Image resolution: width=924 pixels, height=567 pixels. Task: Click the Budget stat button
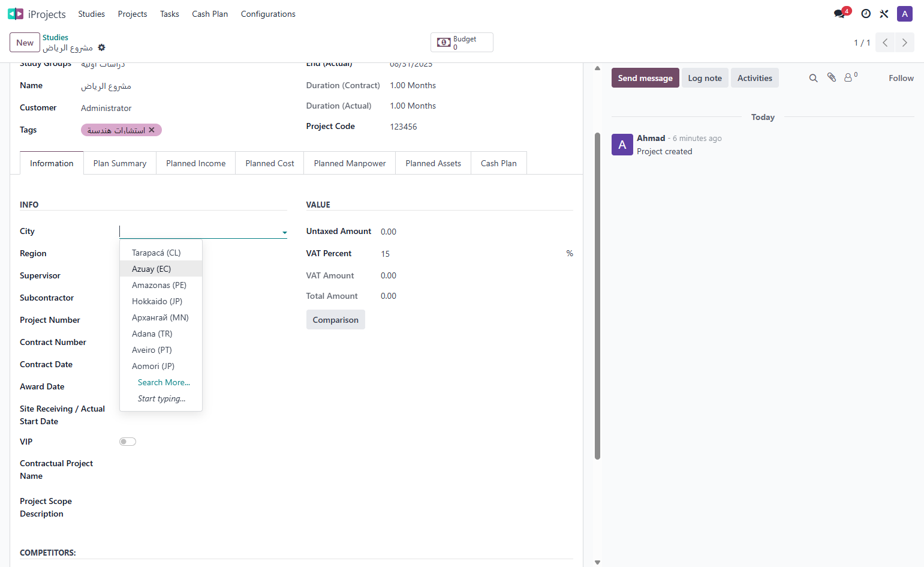[462, 43]
